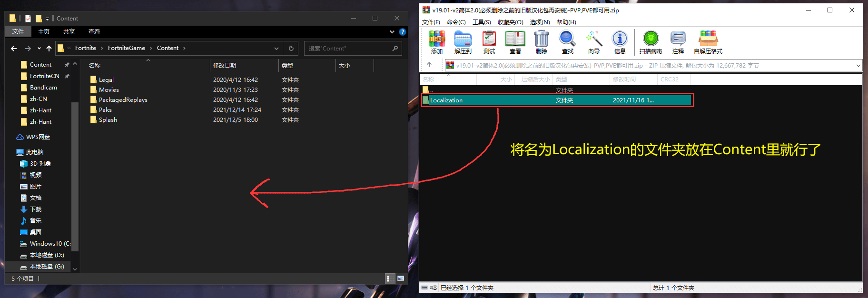Click the FortniteGame breadcrumb segment
Viewport: 868px width, 298px height.
[127, 48]
